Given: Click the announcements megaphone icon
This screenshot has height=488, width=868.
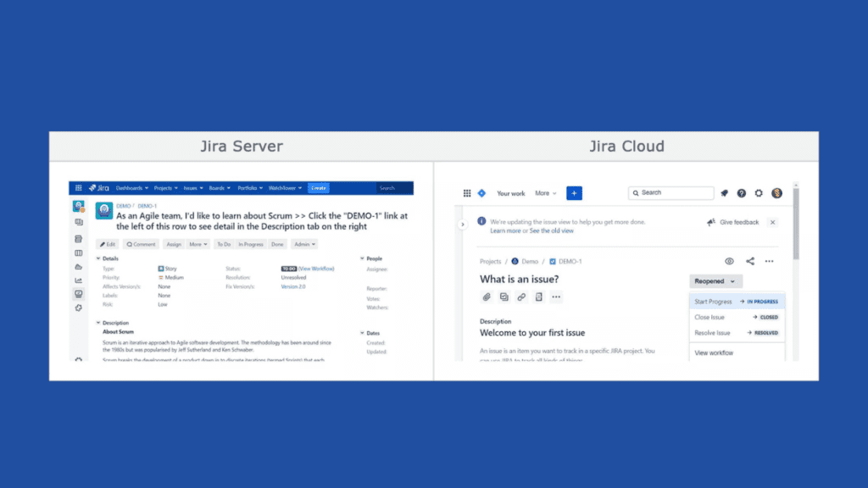Looking at the screenshot, I should 723,193.
